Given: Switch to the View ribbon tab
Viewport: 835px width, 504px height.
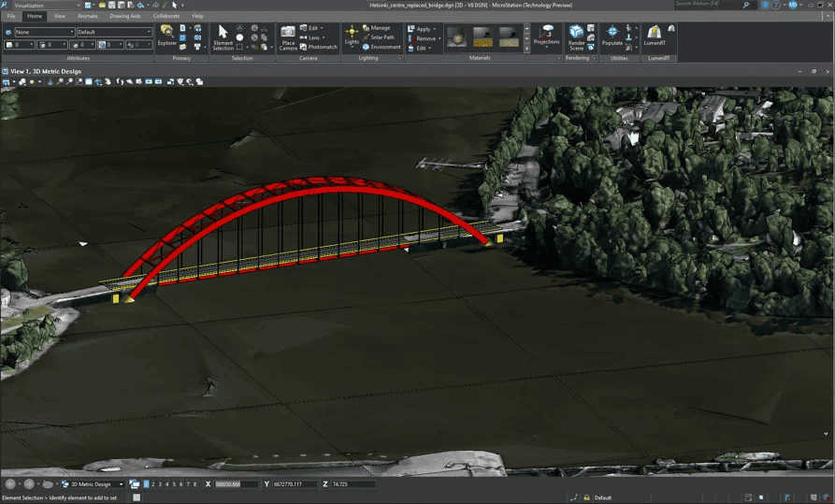Looking at the screenshot, I should pyautogui.click(x=60, y=16).
